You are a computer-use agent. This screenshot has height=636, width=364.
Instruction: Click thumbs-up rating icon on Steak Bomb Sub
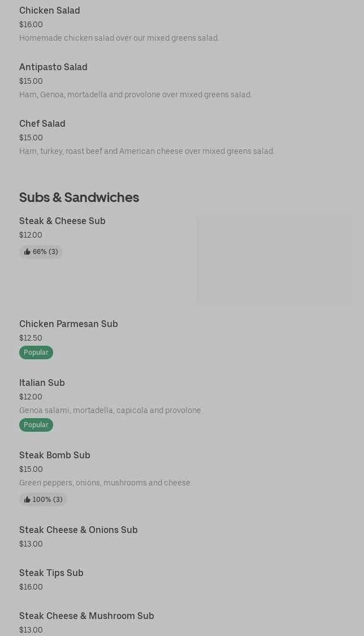pyautogui.click(x=27, y=500)
